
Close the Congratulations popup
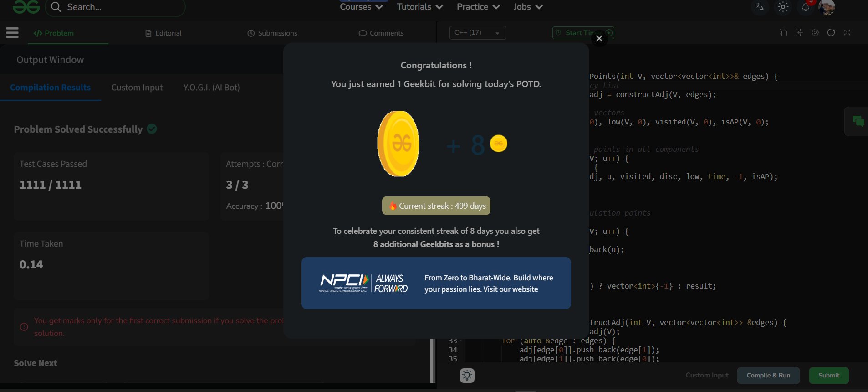pos(599,39)
